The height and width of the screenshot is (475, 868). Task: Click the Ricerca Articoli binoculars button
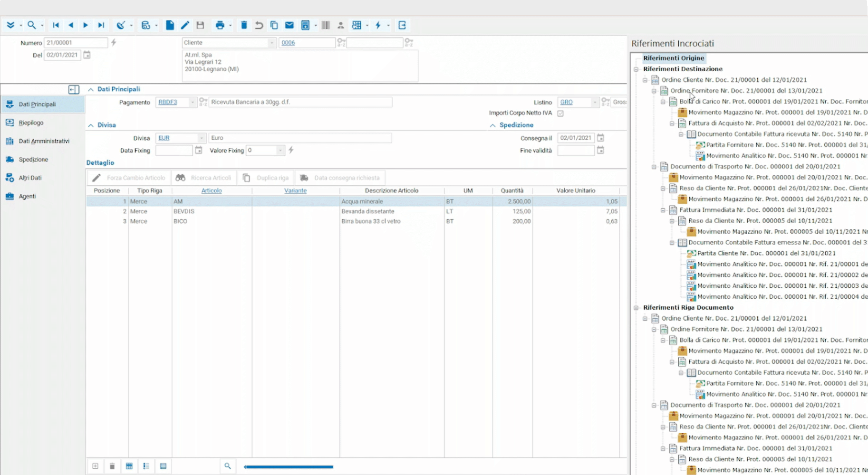pos(203,178)
